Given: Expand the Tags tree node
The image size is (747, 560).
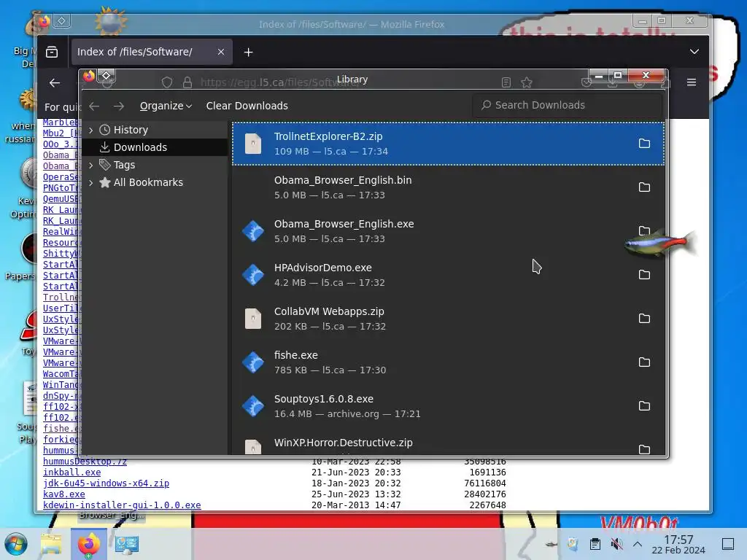Looking at the screenshot, I should [91, 166].
